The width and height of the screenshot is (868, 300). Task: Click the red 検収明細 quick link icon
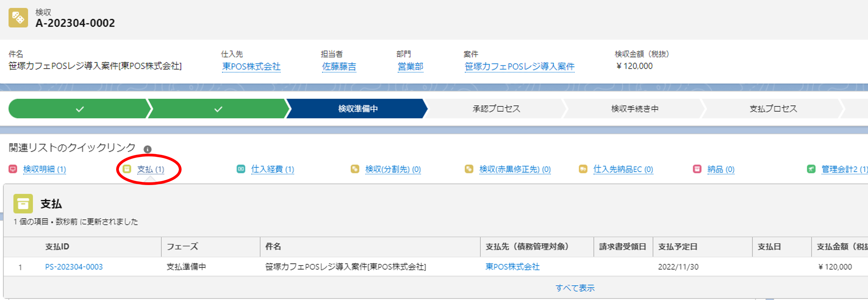click(13, 169)
